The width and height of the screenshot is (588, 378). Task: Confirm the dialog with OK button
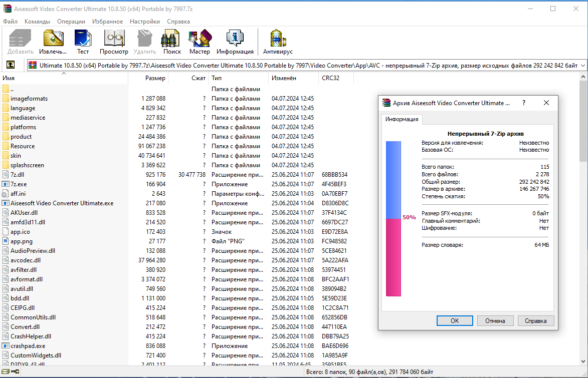[x=455, y=321]
